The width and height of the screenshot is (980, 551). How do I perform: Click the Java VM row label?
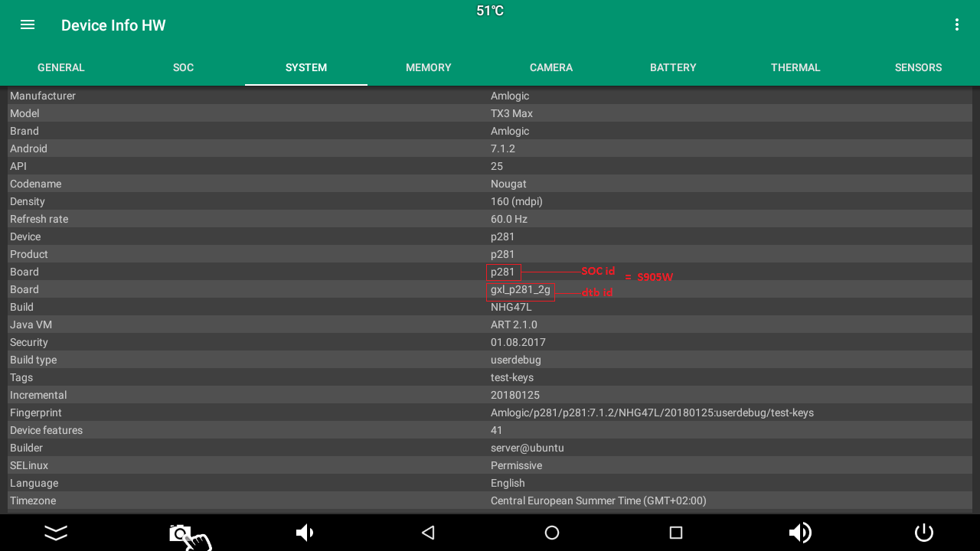coord(31,324)
